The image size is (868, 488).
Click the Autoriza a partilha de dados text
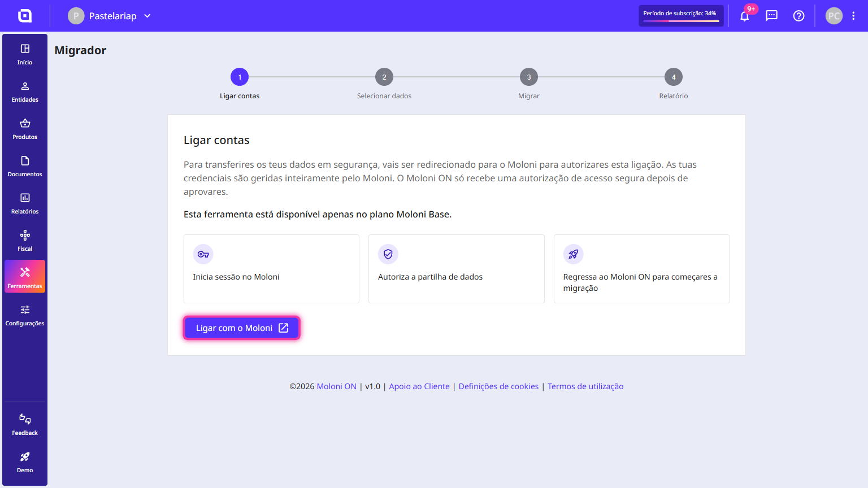(430, 277)
